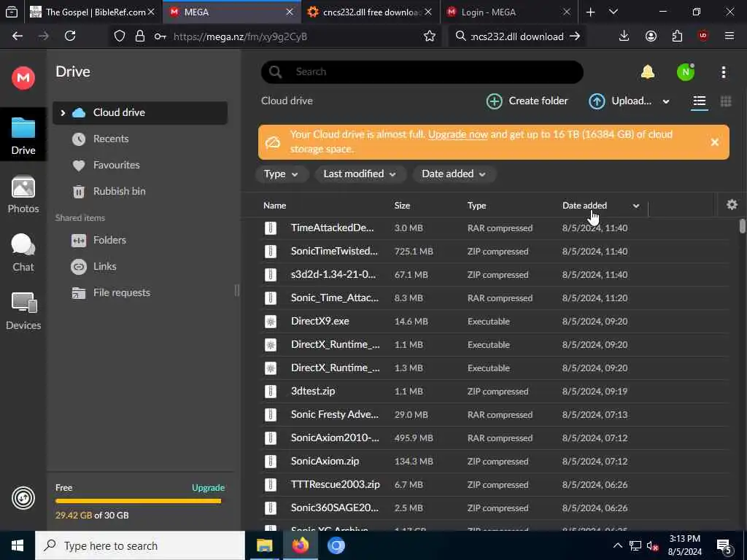Open Links item in sidebar

(94, 266)
